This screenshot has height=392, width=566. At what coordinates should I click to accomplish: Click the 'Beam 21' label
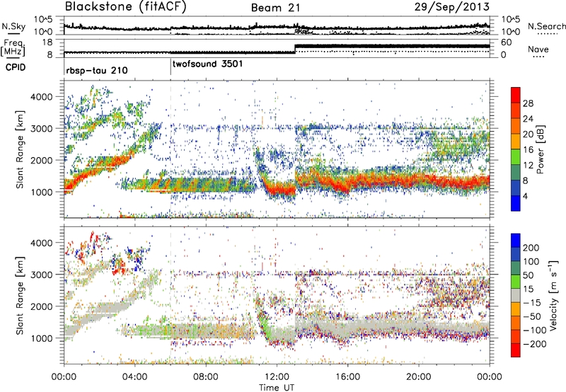276,8
